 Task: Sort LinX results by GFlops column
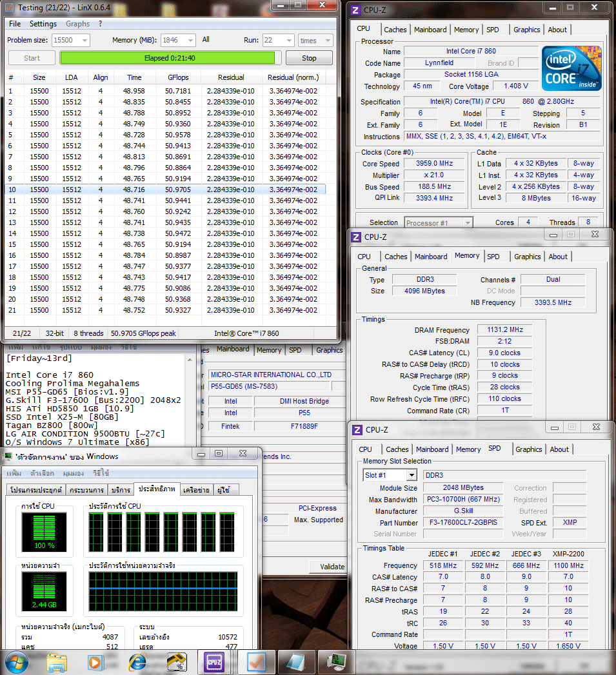(178, 77)
